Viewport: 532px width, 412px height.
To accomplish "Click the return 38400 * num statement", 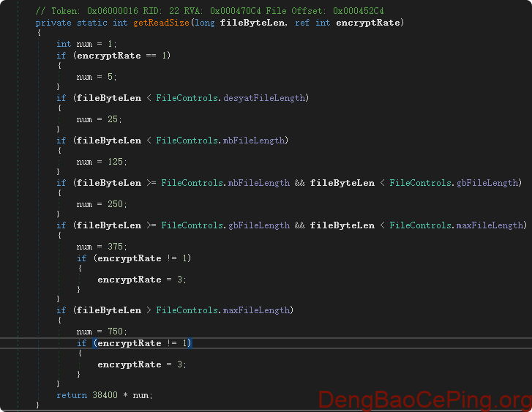I will coord(105,395).
